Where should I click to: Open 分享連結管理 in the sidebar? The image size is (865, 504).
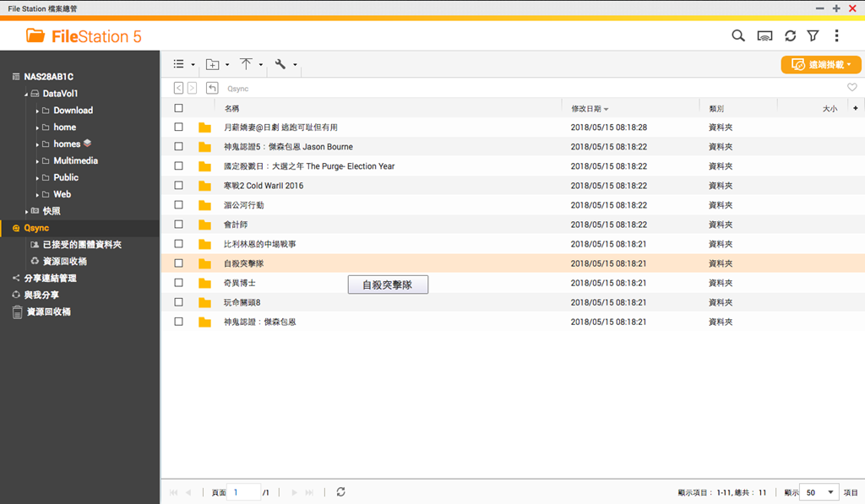[x=50, y=278]
